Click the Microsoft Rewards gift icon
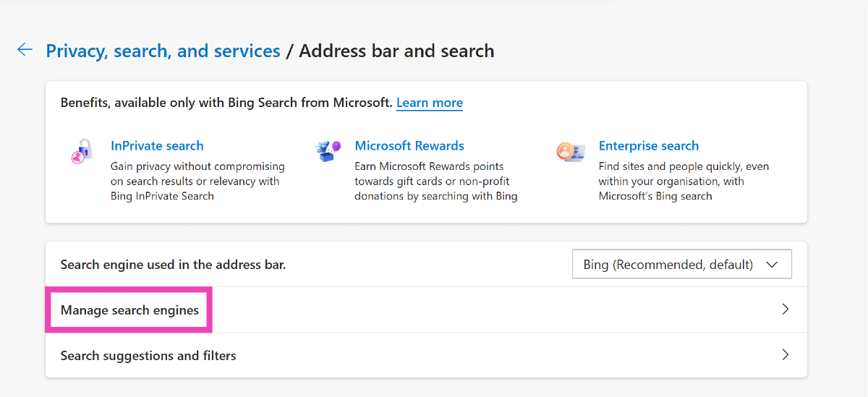 tap(327, 151)
